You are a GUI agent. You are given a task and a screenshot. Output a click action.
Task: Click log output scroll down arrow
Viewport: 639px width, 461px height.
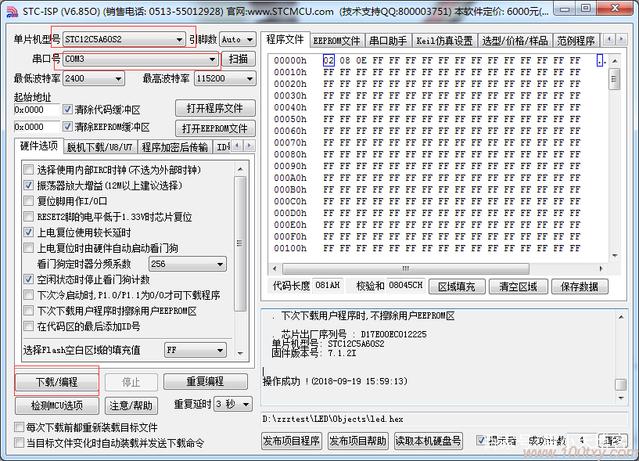(621, 397)
